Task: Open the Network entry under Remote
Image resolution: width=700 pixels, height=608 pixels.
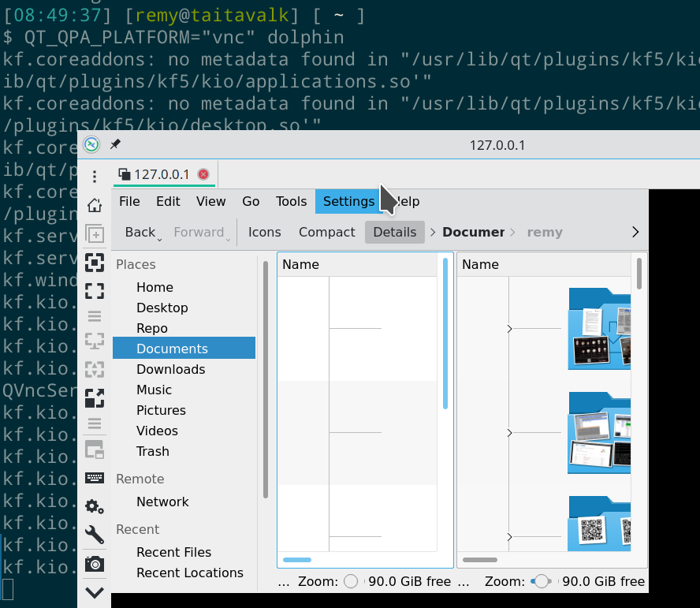Action: [162, 502]
